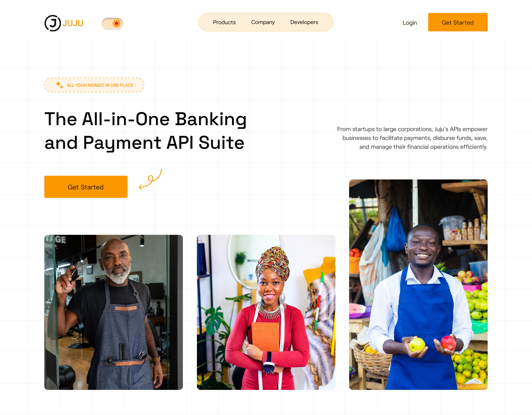
Task: Click the hero Get Started button below heading
Action: [86, 187]
